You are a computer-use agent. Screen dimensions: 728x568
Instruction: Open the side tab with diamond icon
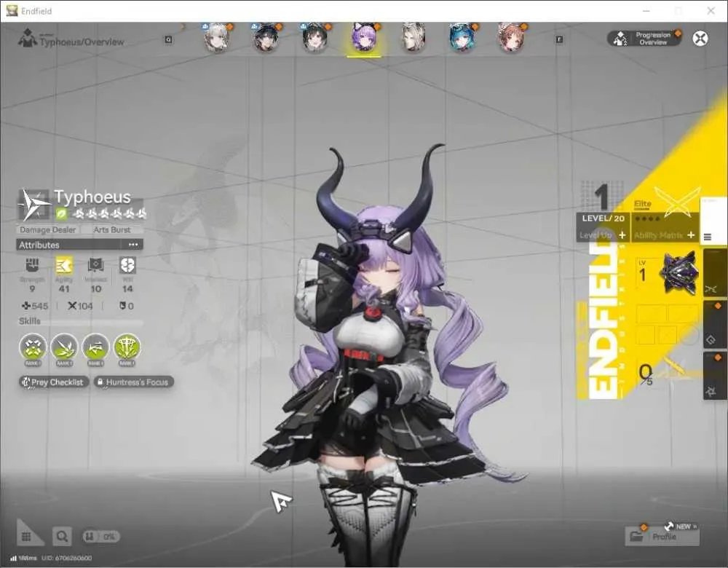coord(715,324)
